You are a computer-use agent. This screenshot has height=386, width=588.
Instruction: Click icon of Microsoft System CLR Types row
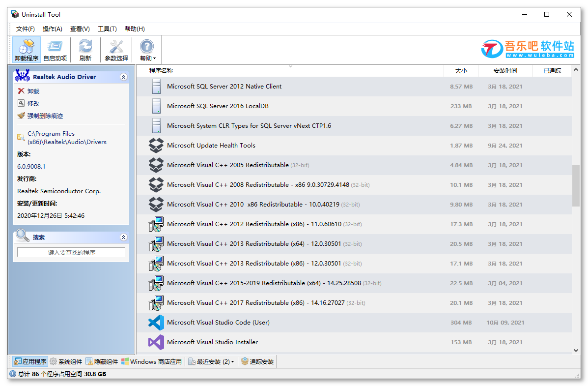156,126
